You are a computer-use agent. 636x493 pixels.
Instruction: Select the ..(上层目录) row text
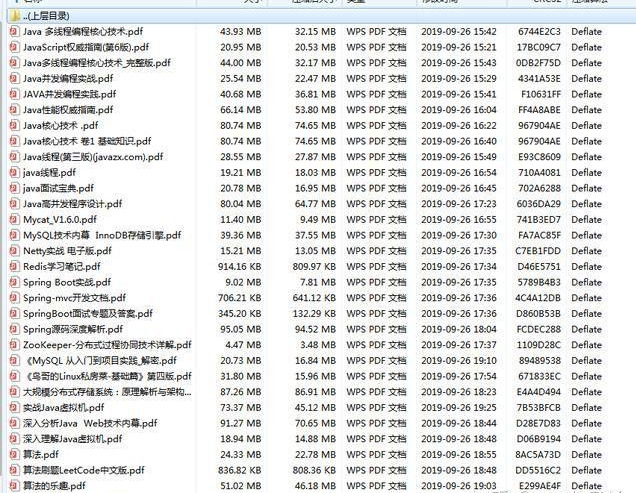click(46, 16)
